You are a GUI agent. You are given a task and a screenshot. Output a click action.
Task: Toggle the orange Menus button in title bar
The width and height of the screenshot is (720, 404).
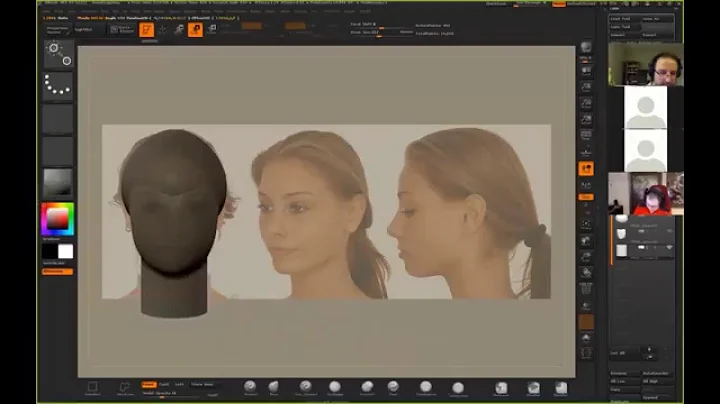(559, 4)
